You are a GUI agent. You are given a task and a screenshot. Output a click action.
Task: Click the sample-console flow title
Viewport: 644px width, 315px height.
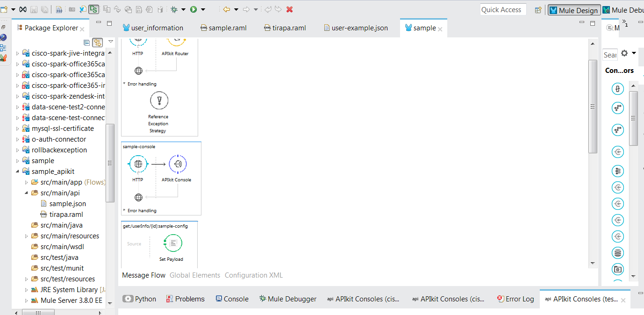(139, 147)
